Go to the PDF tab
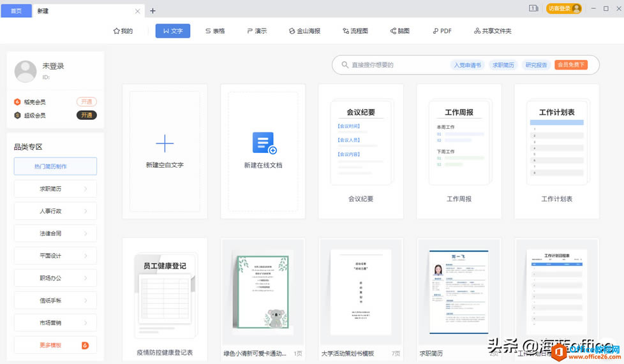This screenshot has height=364, width=624. click(442, 31)
